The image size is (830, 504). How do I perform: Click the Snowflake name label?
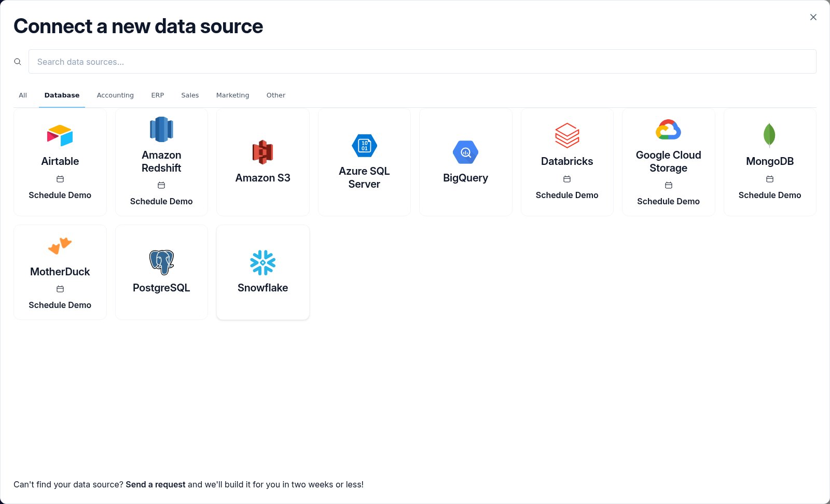tap(262, 288)
